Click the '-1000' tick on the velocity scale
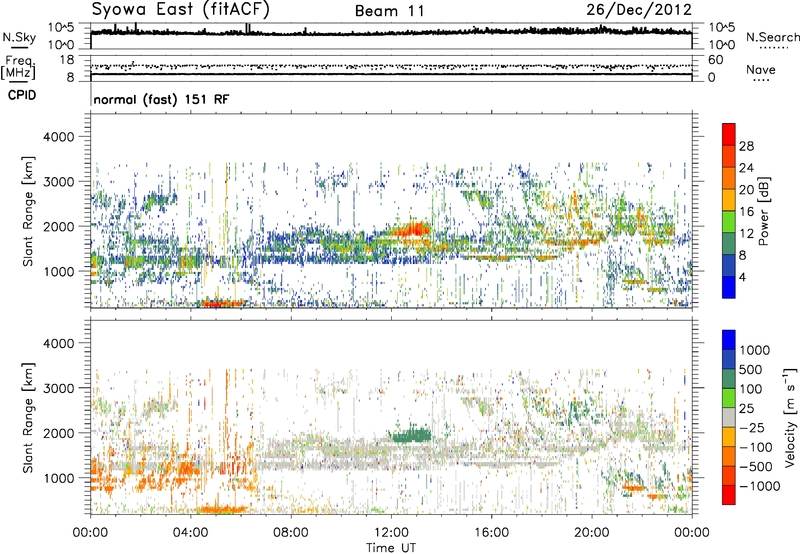The width and height of the screenshot is (800, 554). [760, 486]
